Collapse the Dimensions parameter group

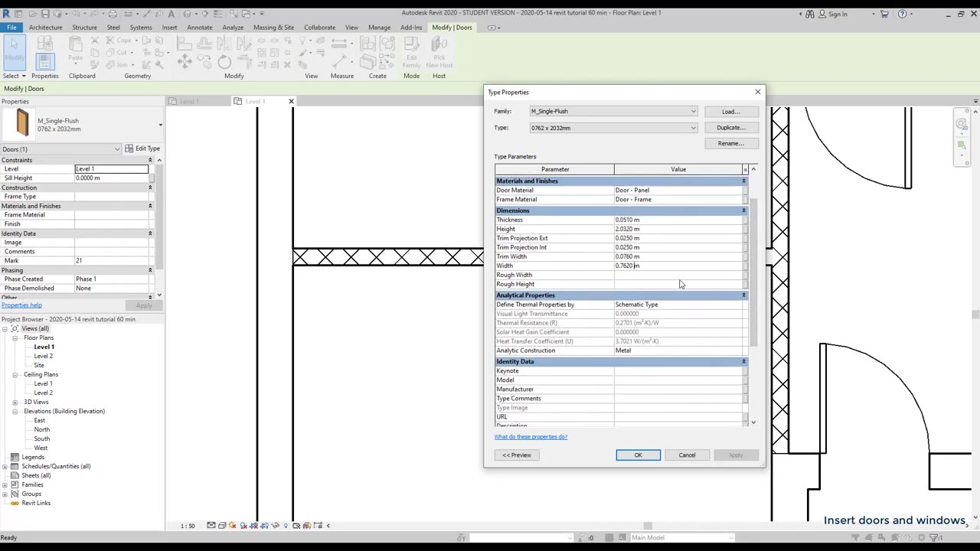click(743, 210)
